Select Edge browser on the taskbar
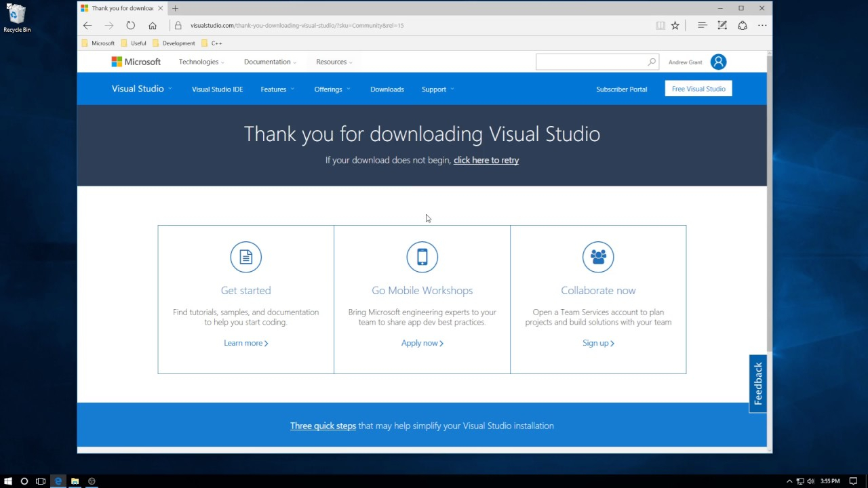 58,481
